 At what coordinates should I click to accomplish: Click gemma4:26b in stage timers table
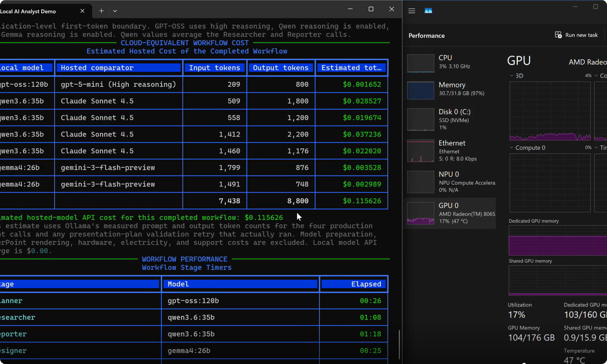click(x=189, y=351)
